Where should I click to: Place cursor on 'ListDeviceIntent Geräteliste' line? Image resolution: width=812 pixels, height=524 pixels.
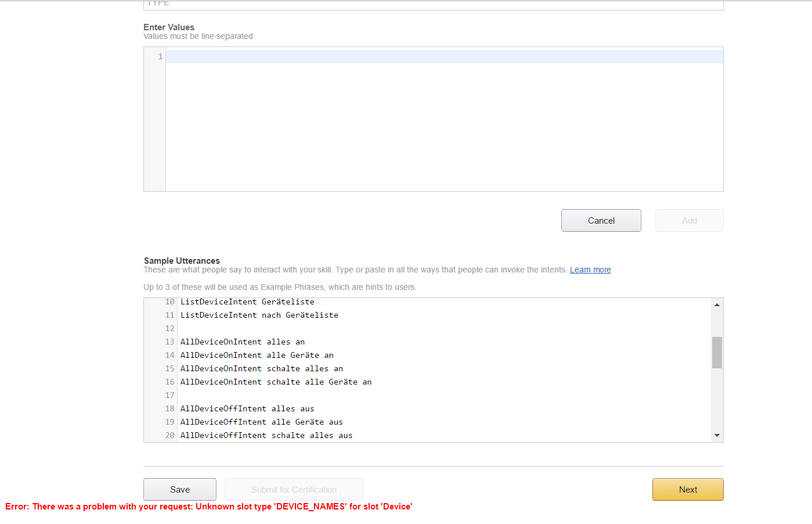247,302
